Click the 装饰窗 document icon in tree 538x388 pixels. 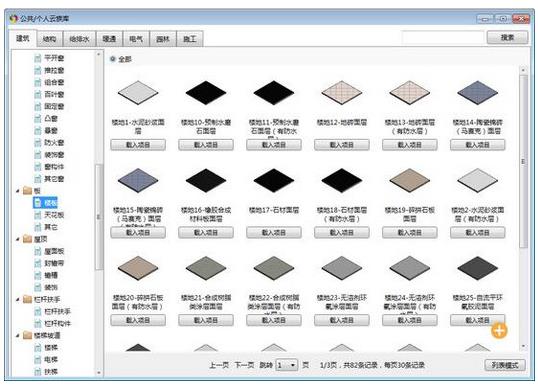click(x=38, y=155)
